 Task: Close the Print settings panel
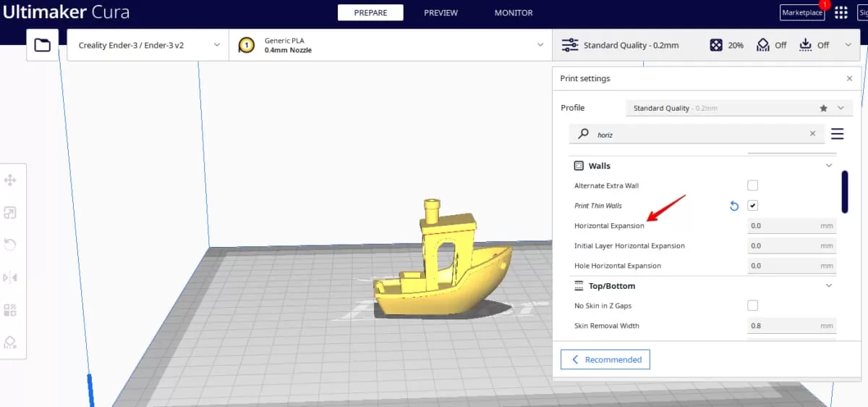point(849,78)
